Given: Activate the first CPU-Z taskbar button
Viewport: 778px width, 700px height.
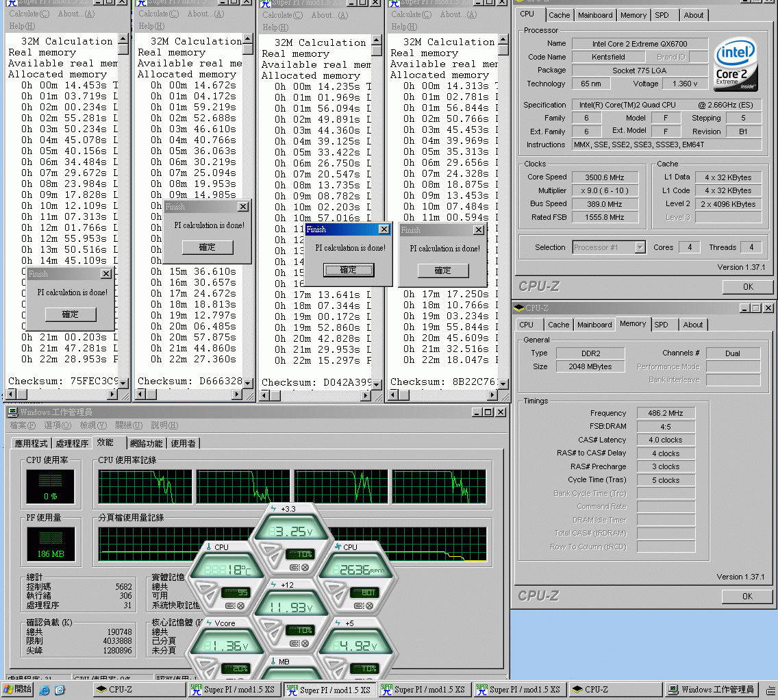Looking at the screenshot, I should click(139, 690).
